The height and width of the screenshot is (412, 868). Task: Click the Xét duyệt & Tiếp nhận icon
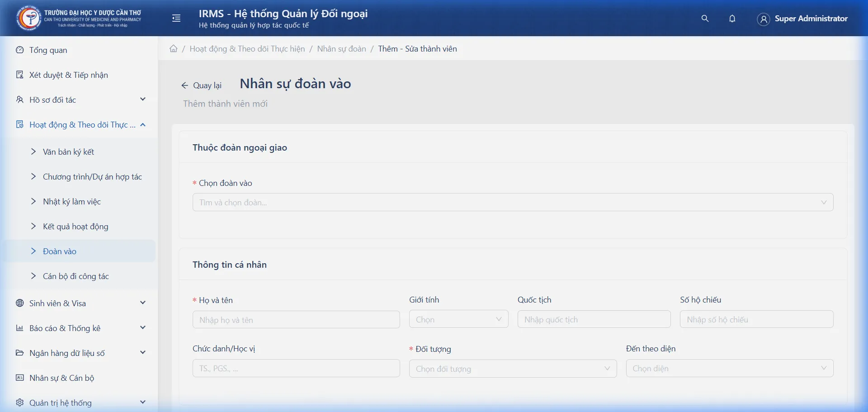(19, 75)
